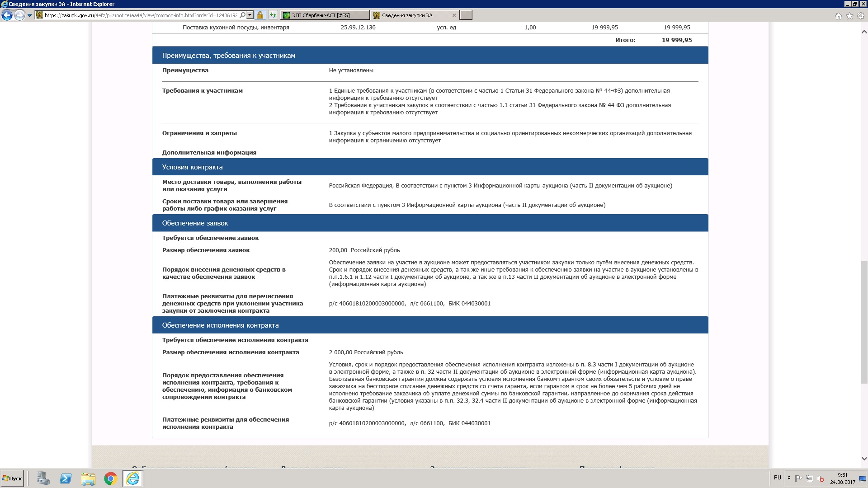Launch Chrome from the taskbar
Image resolution: width=868 pixels, height=488 pixels.
(110, 479)
